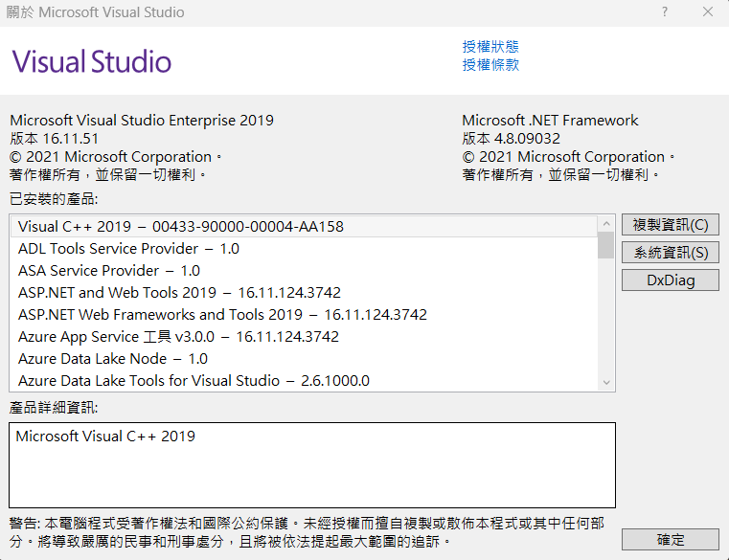
Task: Choose ASP.NET and Web Tools 2019
Action: click(179, 293)
